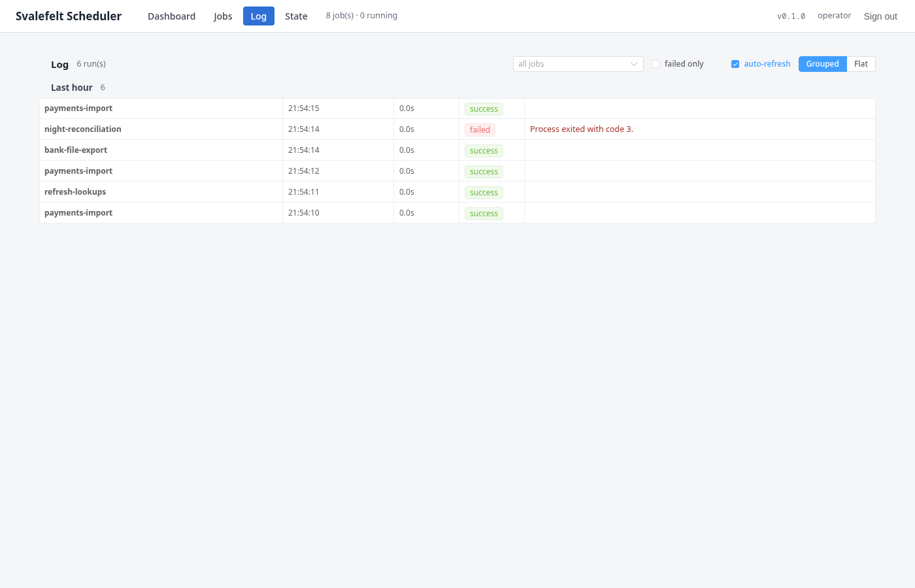The image size is (915, 588).
Task: Click the '8 job(s) · 0 running' status
Action: pyautogui.click(x=361, y=16)
